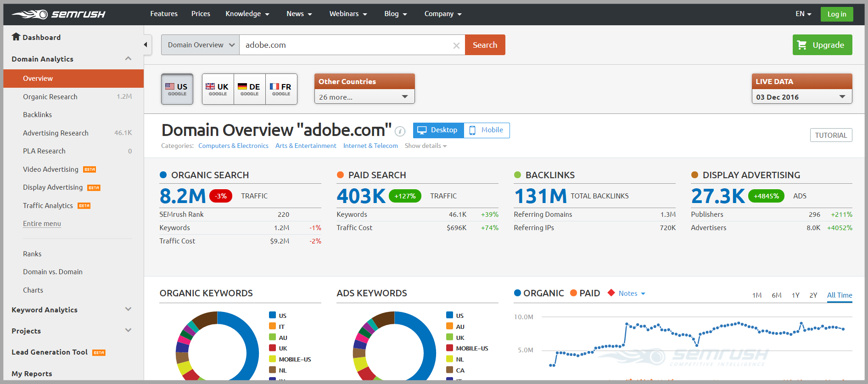Click the blue US swatch in Organic Keywords legend
Viewport: 868px width, 384px height.
[272, 315]
